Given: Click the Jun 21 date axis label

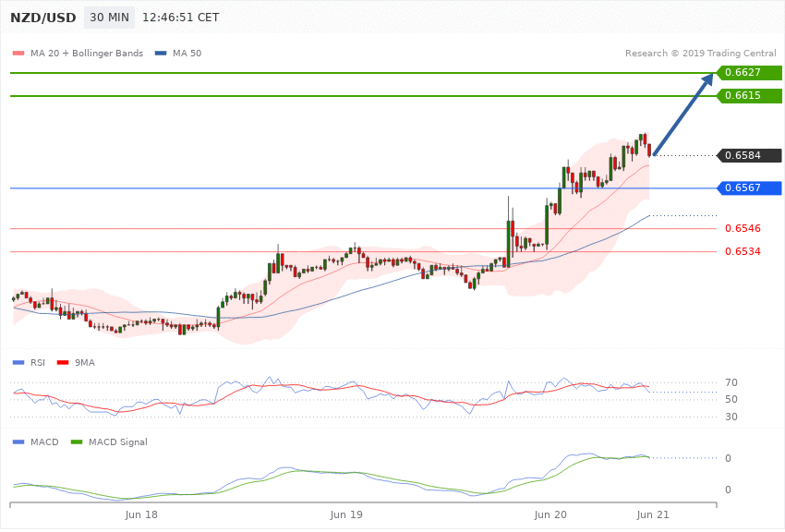Looking at the screenshot, I should tap(653, 515).
